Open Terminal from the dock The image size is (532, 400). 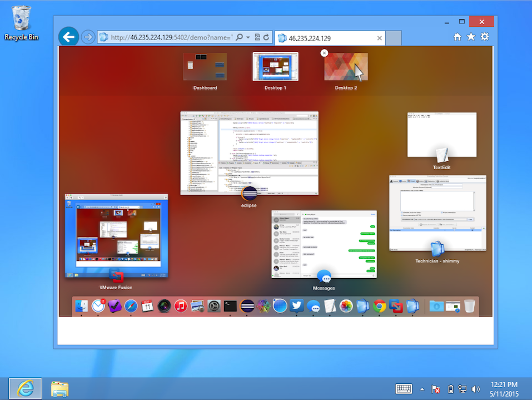(230, 306)
